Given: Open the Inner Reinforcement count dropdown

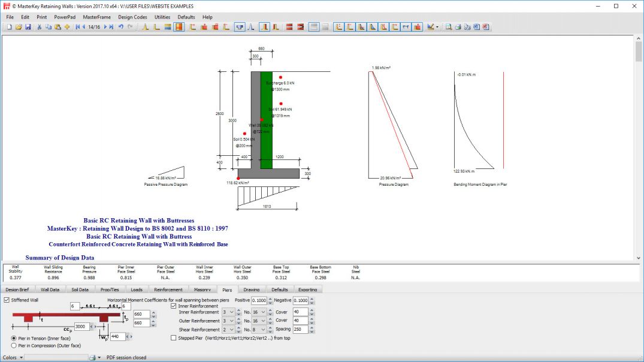Looking at the screenshot, I should (x=232, y=312).
